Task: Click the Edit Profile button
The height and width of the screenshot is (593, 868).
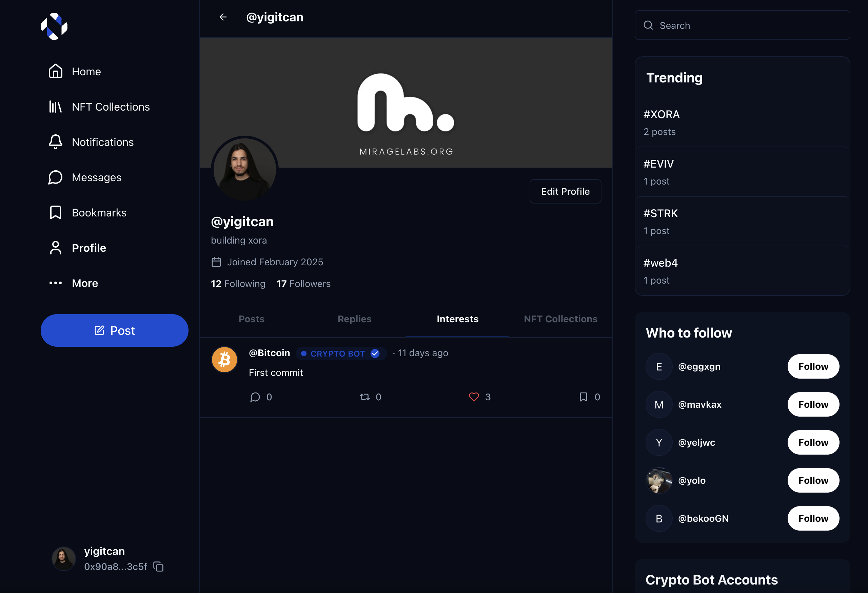Action: 565,191
